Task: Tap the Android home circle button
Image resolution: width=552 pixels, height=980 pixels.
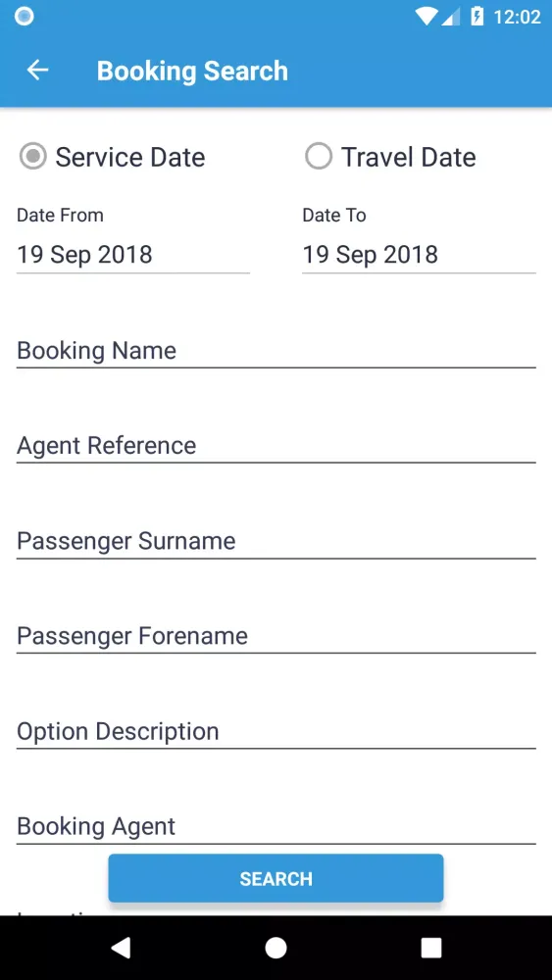Action: pos(276,948)
